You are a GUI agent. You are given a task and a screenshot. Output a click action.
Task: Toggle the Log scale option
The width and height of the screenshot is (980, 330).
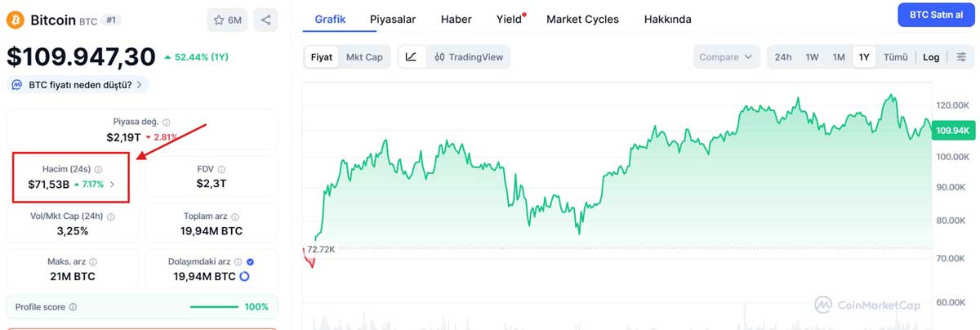[x=931, y=57]
